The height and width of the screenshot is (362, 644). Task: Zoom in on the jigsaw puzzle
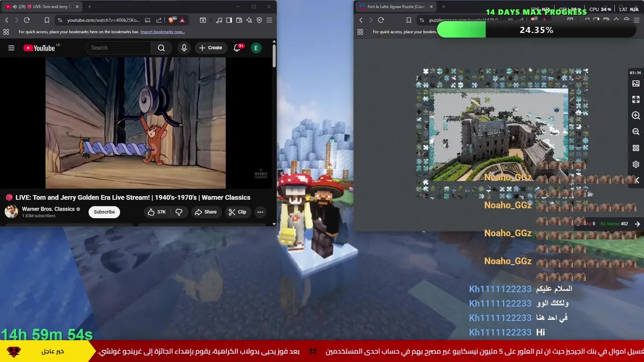coord(636,116)
